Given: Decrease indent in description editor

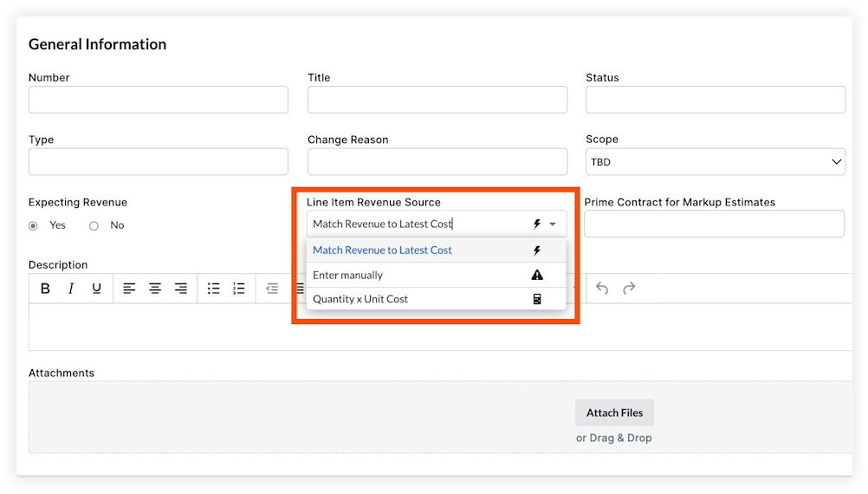Looking at the screenshot, I should [x=272, y=289].
